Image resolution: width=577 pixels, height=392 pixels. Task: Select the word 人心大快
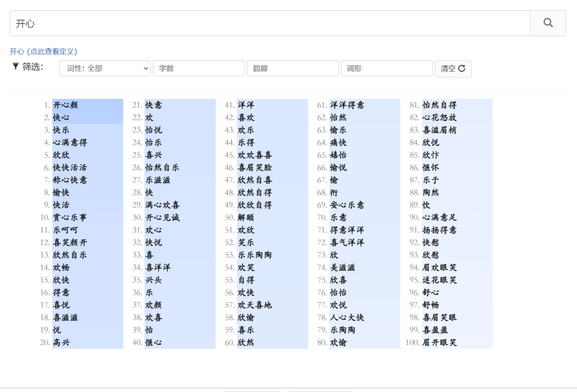tap(347, 318)
